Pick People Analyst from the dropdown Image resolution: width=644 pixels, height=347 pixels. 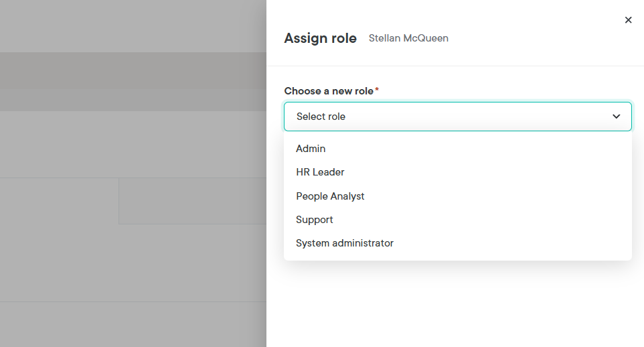coord(330,196)
